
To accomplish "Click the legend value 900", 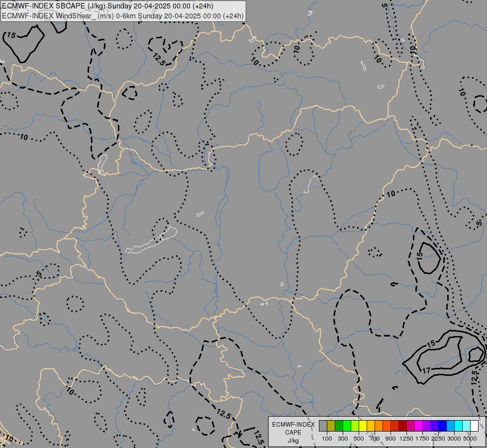I will [390, 439].
